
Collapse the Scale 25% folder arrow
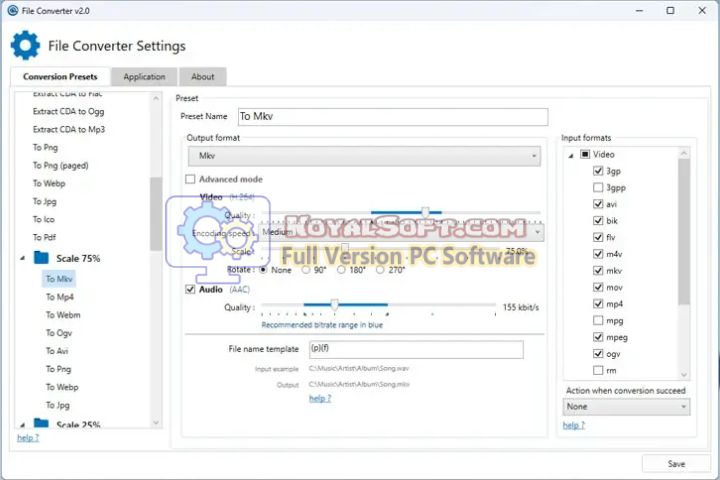[x=22, y=425]
